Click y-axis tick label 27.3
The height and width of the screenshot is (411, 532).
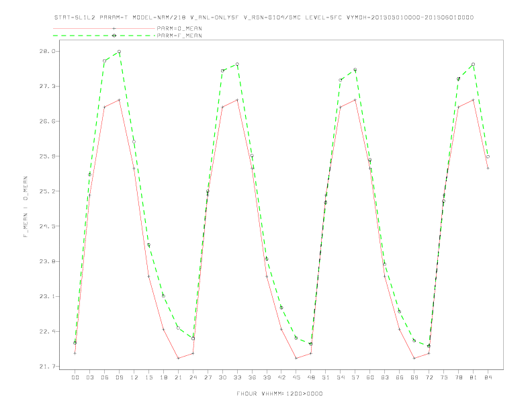point(47,86)
